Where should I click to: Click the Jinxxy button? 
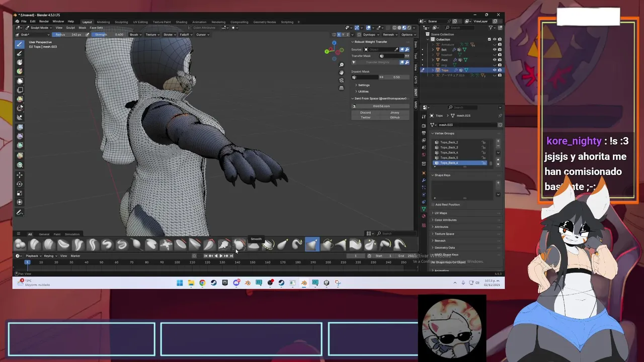coord(395,113)
